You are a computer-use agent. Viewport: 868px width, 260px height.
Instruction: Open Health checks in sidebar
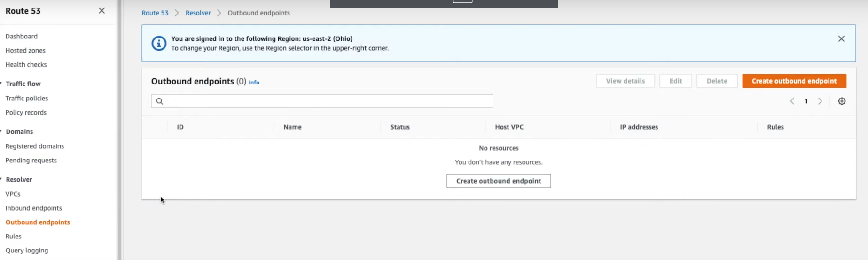tap(26, 64)
